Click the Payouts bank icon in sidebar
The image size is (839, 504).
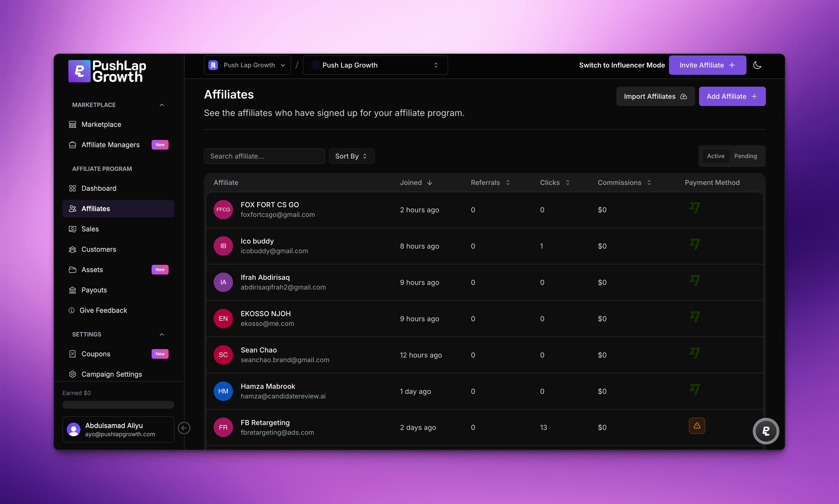coord(72,290)
